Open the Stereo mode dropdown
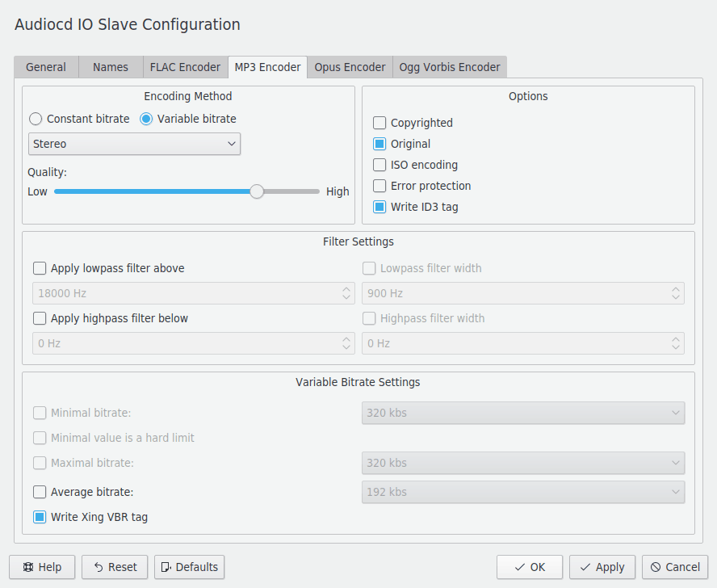The image size is (717, 588). (x=134, y=144)
